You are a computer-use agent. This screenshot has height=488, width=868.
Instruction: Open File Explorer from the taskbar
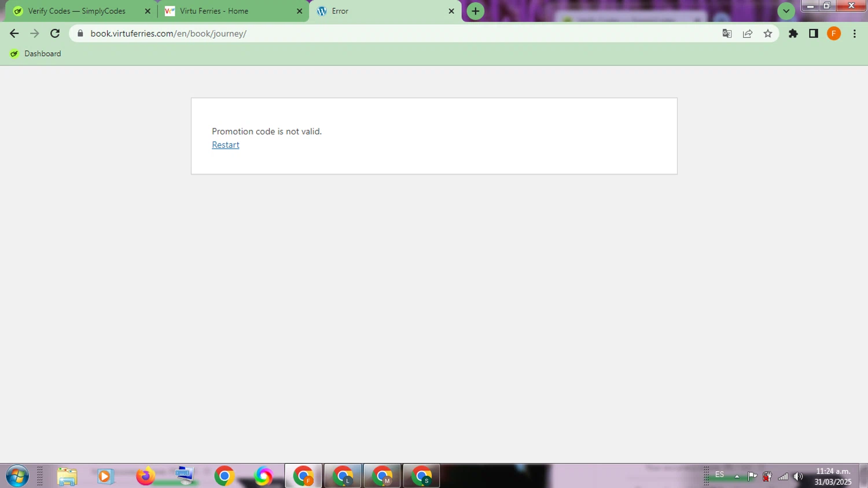[67, 476]
